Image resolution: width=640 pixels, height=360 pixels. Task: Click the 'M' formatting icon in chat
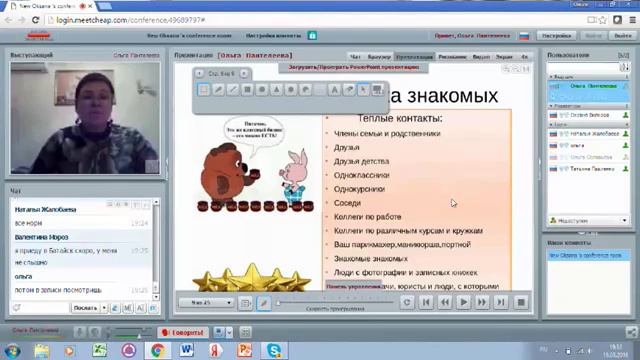pos(128,308)
